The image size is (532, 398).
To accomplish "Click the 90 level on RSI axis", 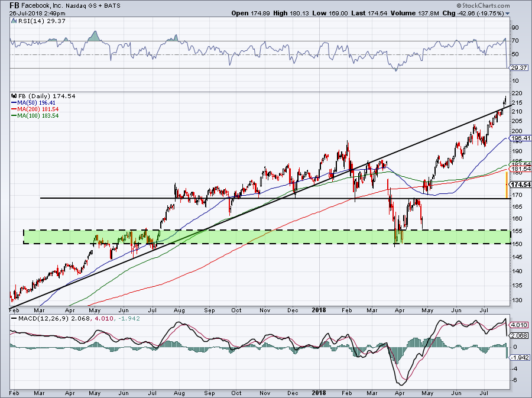I will click(x=515, y=28).
